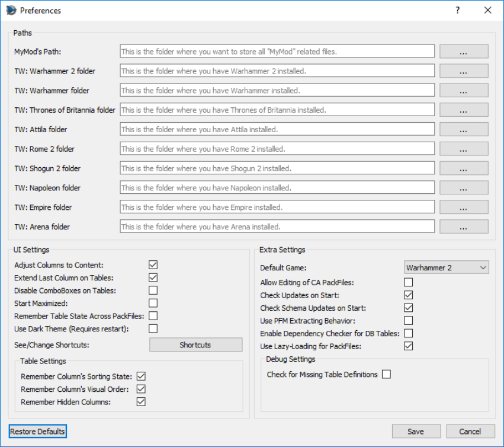This screenshot has height=447, width=504.
Task: Focus the Warhammer 2 folder path field
Action: coord(277,71)
